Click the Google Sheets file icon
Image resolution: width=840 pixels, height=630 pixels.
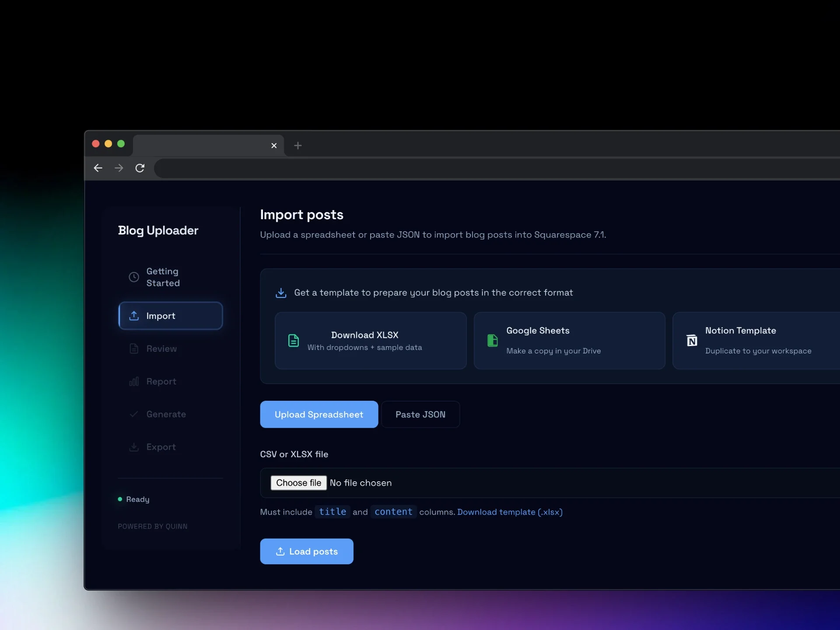(x=493, y=340)
